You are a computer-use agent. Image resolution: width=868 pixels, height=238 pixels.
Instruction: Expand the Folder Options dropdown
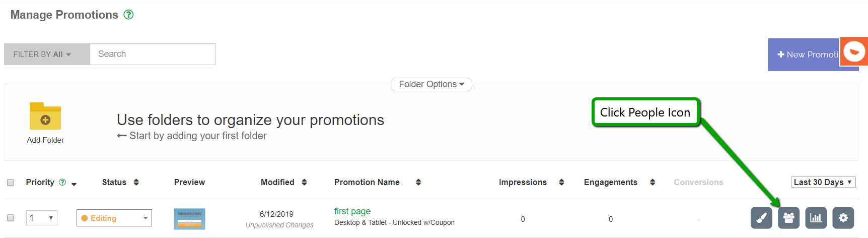[431, 84]
